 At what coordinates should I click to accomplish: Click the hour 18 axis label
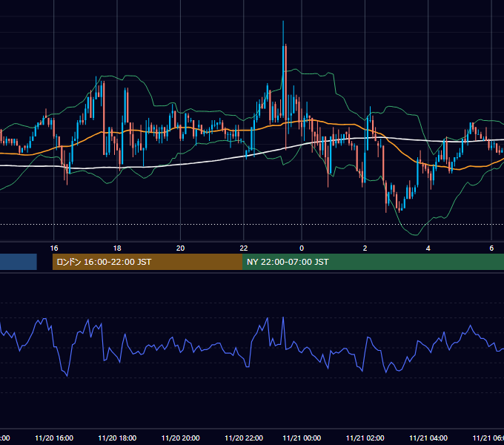117,248
